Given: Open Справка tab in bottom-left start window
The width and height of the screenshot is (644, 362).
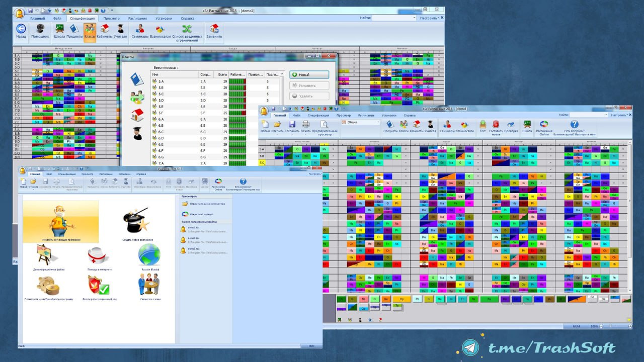Looking at the screenshot, I should pos(141,174).
